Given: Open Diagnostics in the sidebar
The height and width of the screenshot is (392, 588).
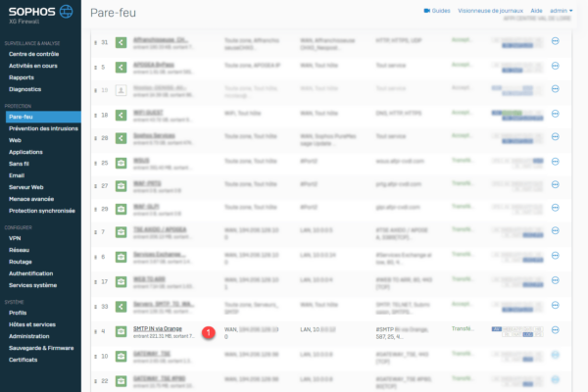Looking at the screenshot, I should 25,89.
